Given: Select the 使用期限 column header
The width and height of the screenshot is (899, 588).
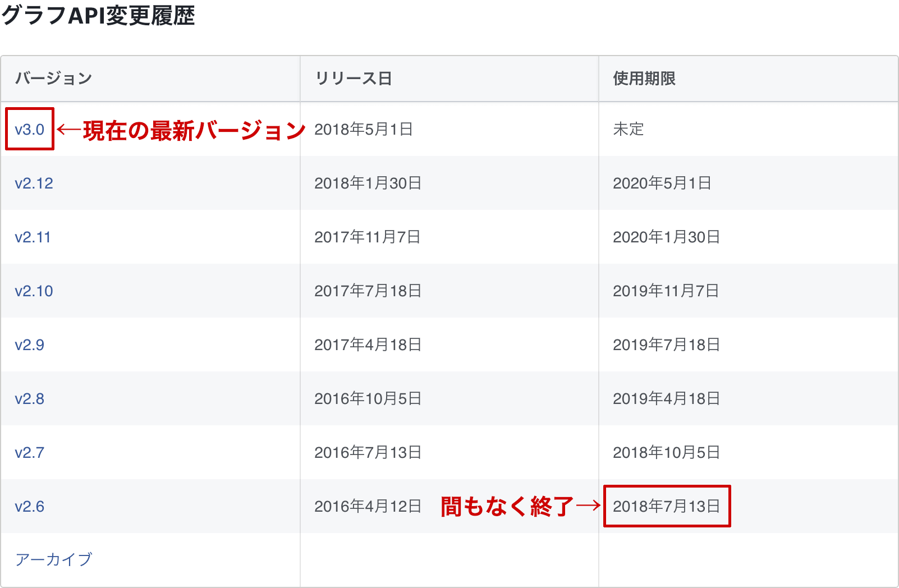Looking at the screenshot, I should click(644, 79).
